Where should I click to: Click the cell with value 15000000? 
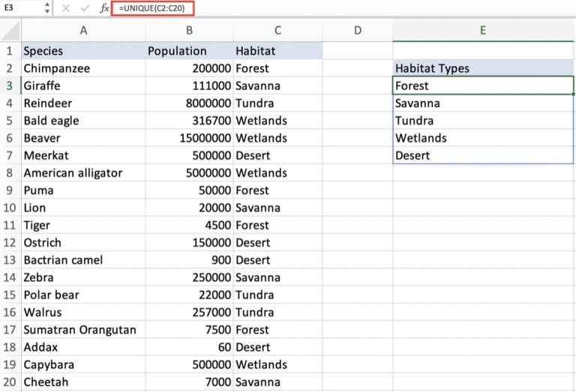189,138
